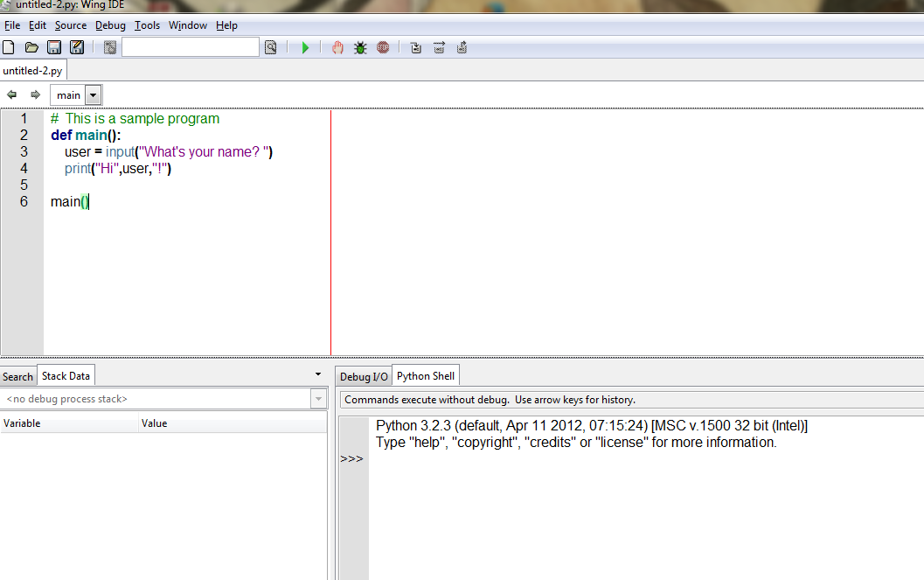This screenshot has width=924, height=580.
Task: Click the input("What's your name? ") code
Action: pos(189,151)
